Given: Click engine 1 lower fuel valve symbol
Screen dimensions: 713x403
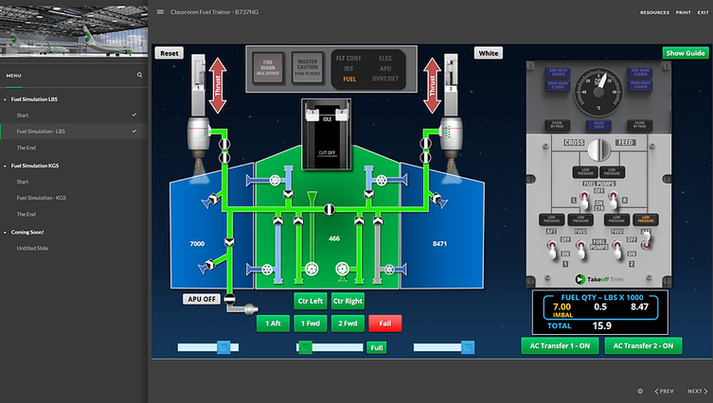Looking at the screenshot, I should 225,158.
